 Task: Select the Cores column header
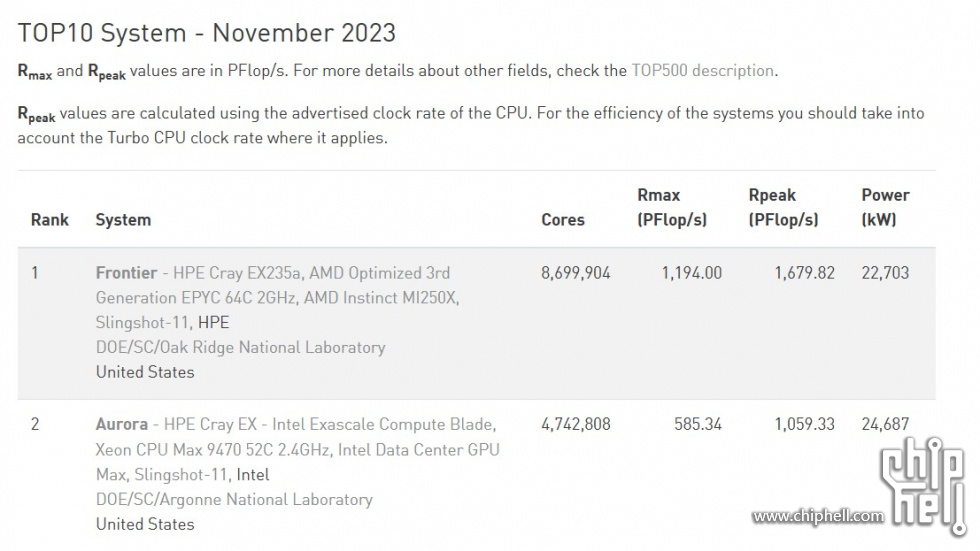[562, 220]
